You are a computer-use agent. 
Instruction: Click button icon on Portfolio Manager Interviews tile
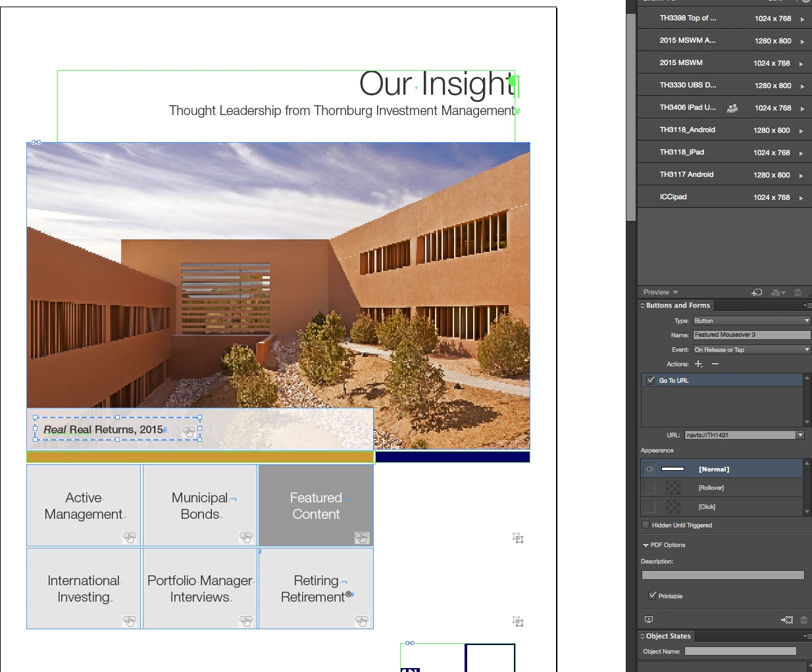245,621
